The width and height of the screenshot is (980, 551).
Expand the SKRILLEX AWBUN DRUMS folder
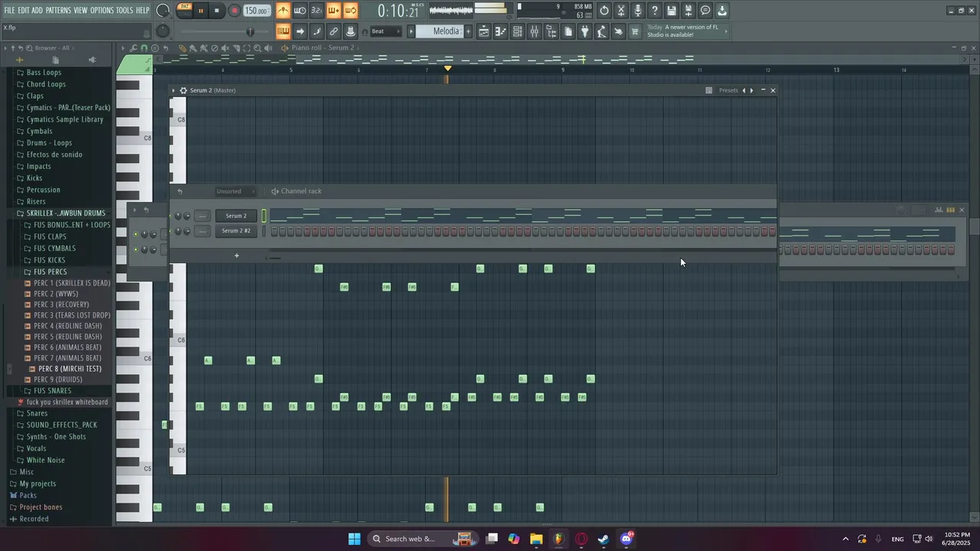[66, 213]
